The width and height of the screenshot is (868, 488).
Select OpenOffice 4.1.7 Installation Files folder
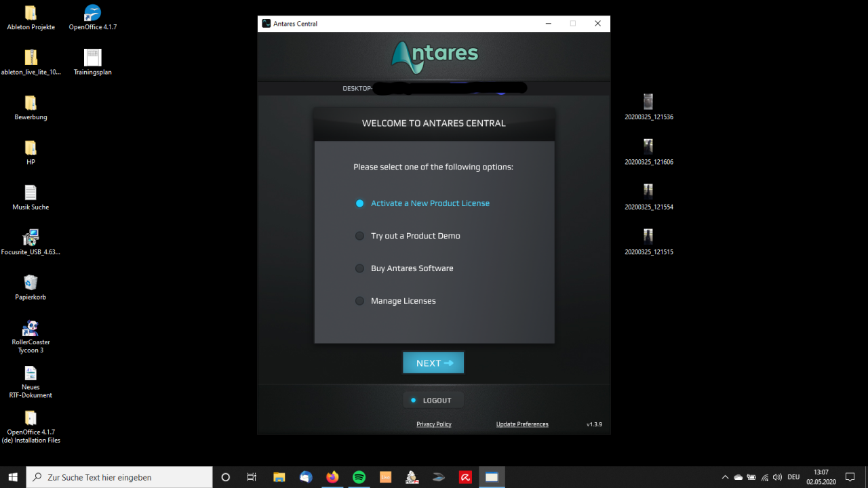(x=31, y=427)
